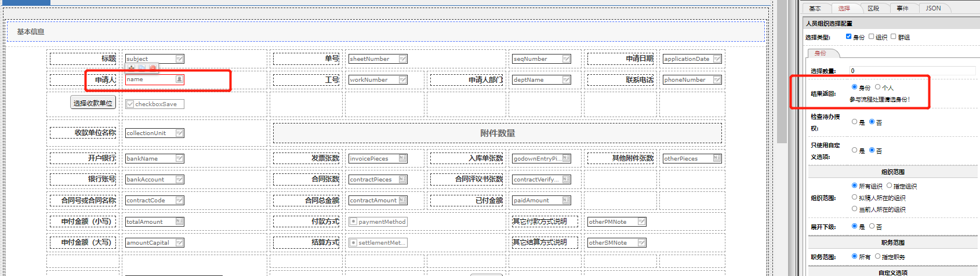Screen dimensions: 980x276
Task: Select the phoneNumber field
Action: pos(692,79)
